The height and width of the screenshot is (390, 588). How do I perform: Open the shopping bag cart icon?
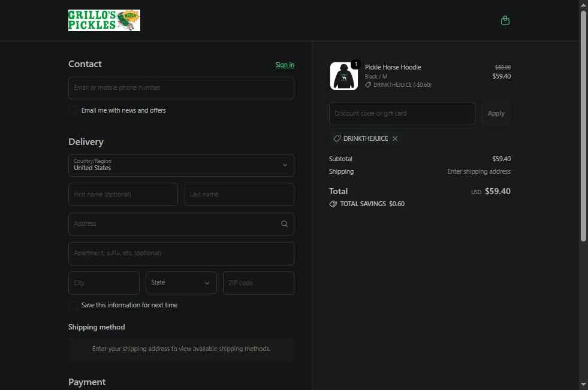point(505,20)
